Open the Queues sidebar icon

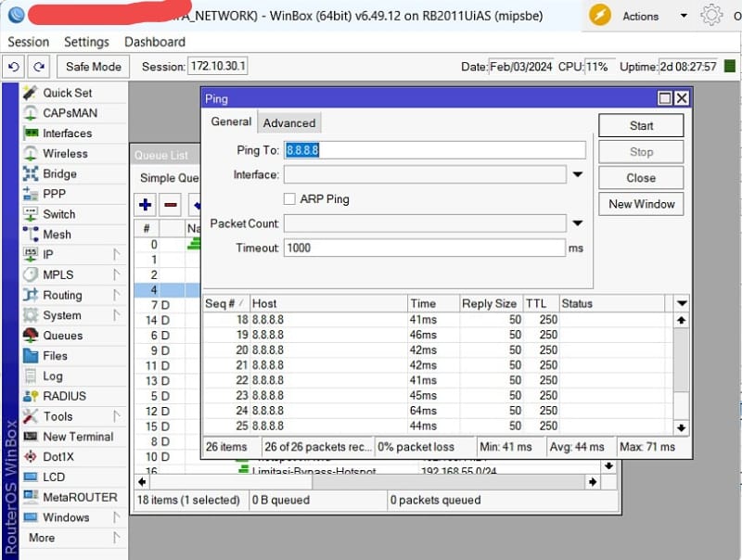click(31, 336)
